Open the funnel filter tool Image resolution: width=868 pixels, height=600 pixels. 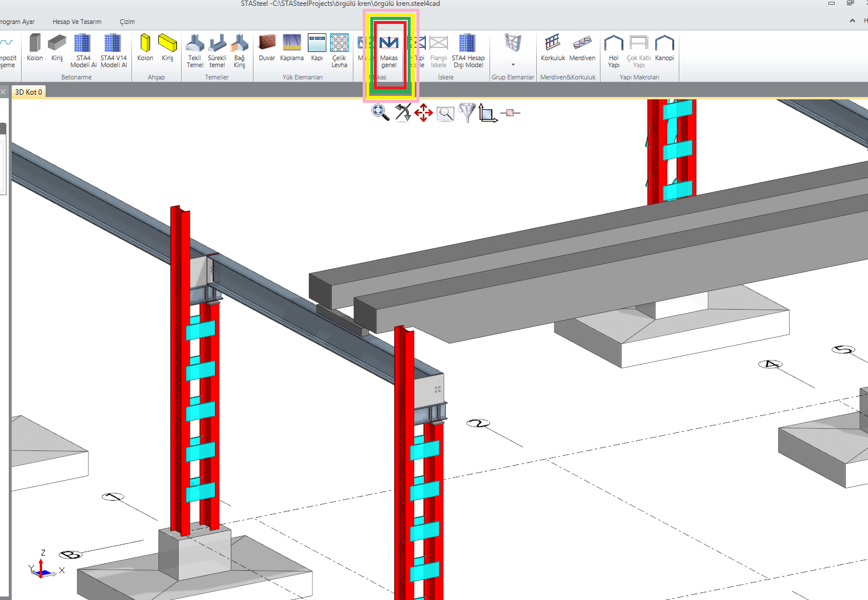(x=467, y=112)
